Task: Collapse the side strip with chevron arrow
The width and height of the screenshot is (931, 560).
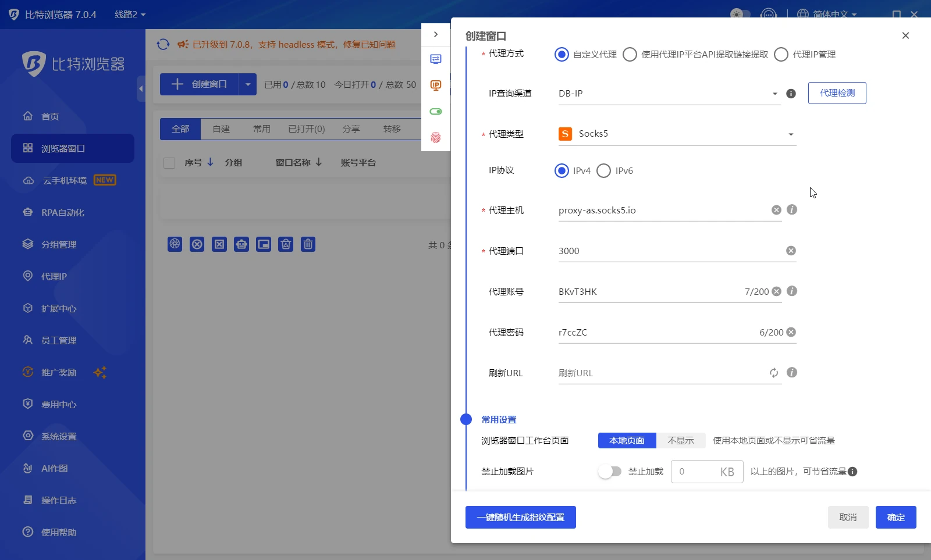Action: 436,34
